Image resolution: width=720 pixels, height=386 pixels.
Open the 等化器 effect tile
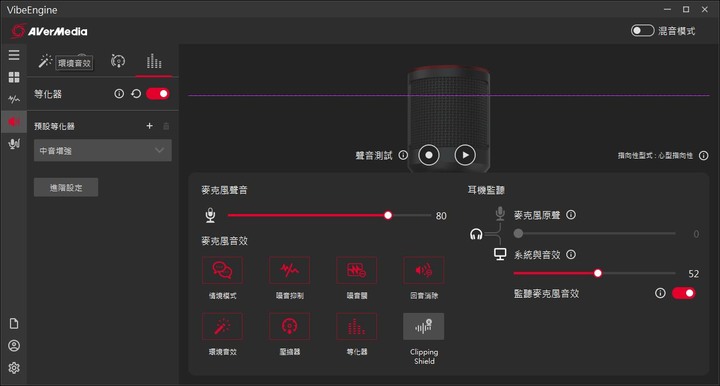click(356, 326)
